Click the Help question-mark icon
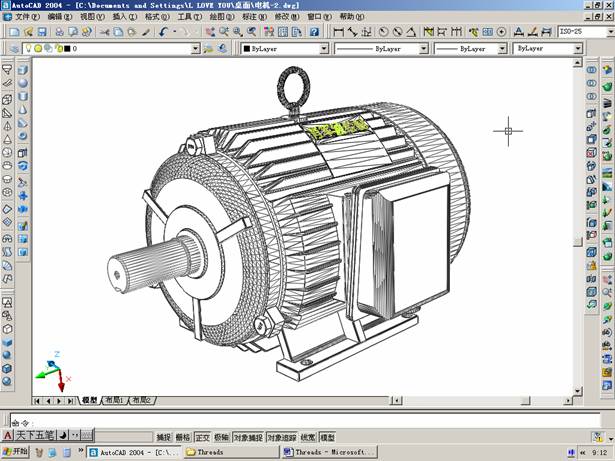 [x=314, y=32]
